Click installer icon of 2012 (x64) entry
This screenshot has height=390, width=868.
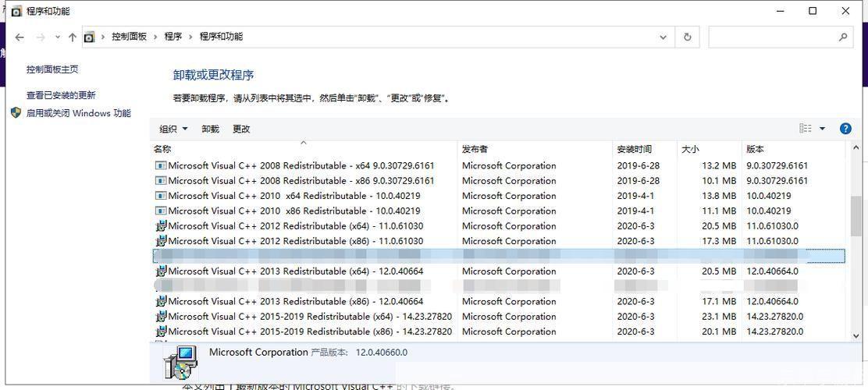point(161,225)
